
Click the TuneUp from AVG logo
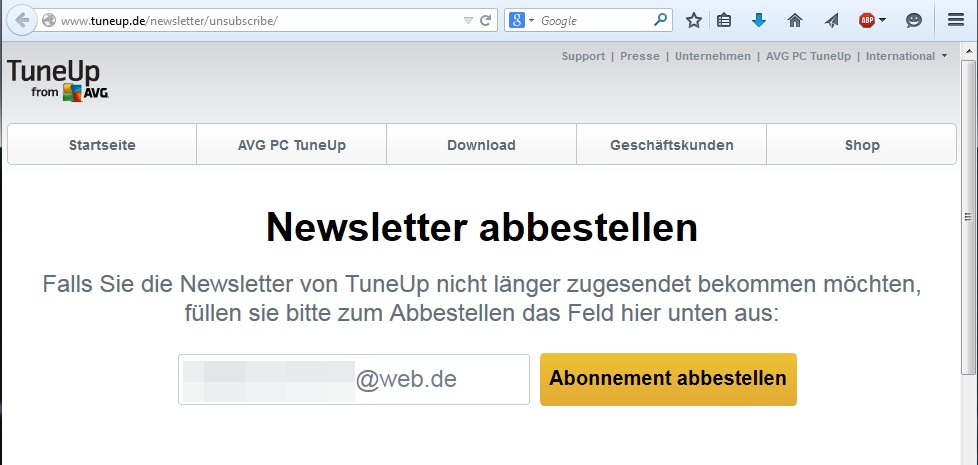tap(58, 80)
